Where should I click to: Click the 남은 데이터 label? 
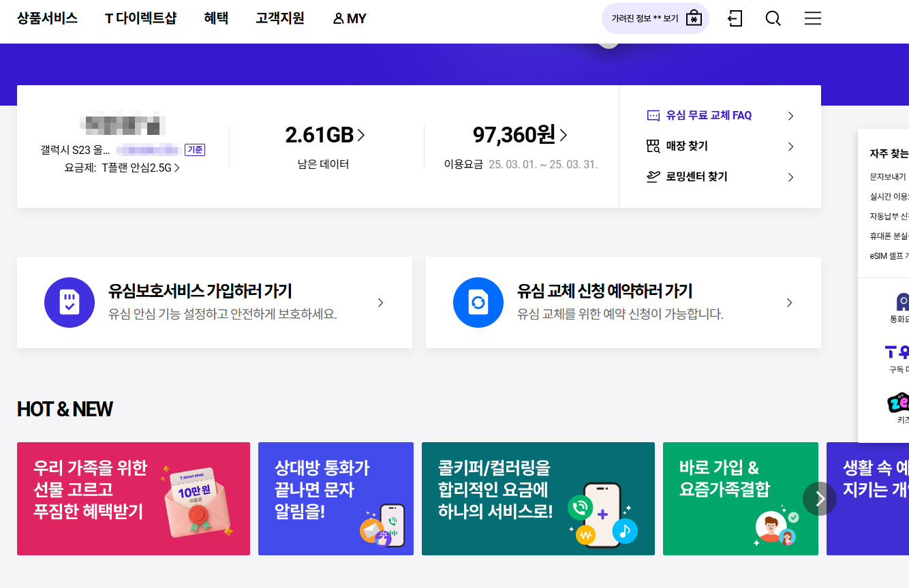pos(323,164)
